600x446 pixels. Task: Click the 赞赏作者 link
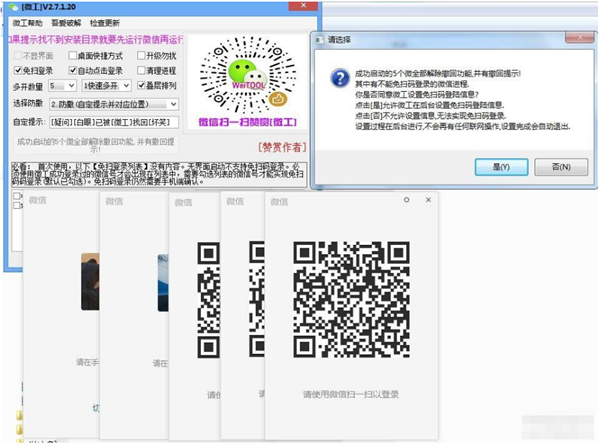click(x=282, y=147)
